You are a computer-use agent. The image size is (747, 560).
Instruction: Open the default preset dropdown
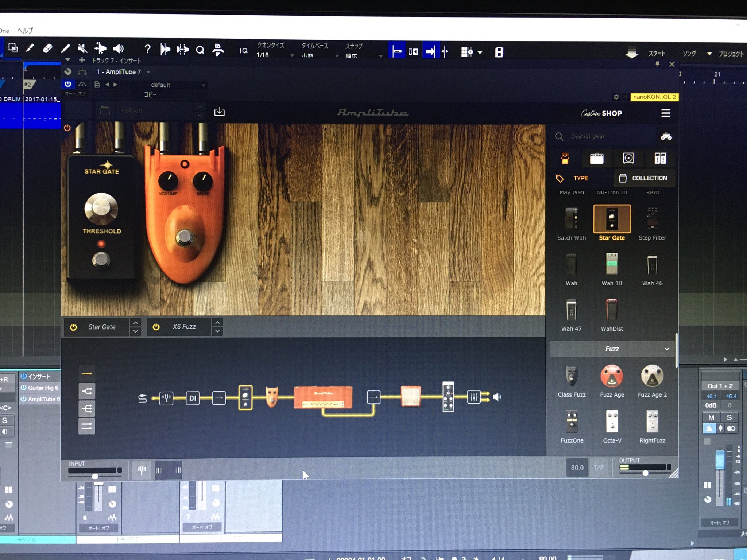tap(203, 85)
